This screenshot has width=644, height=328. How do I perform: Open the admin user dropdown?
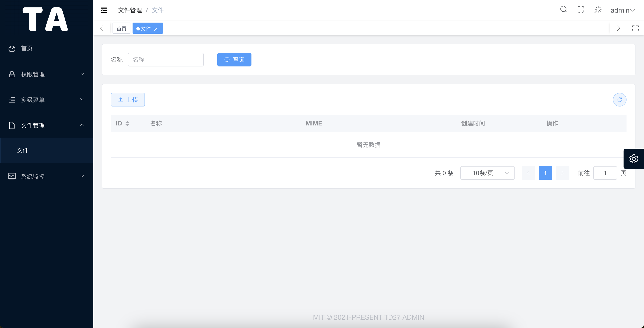tap(622, 10)
